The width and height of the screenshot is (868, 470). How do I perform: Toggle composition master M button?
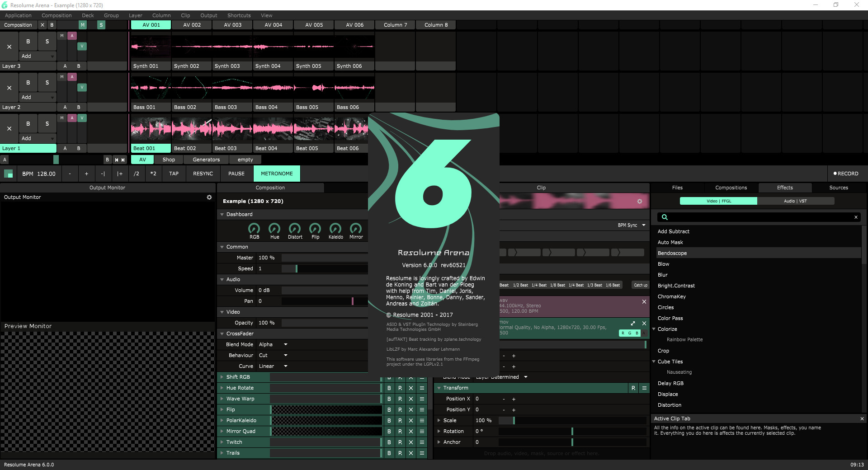[x=83, y=25]
